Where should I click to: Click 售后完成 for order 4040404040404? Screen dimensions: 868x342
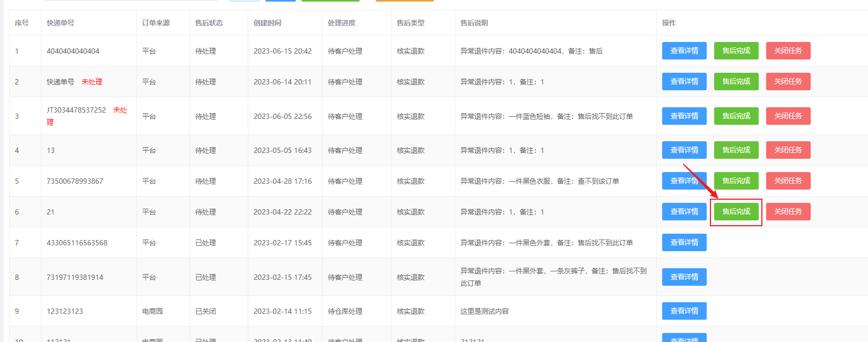pyautogui.click(x=736, y=51)
